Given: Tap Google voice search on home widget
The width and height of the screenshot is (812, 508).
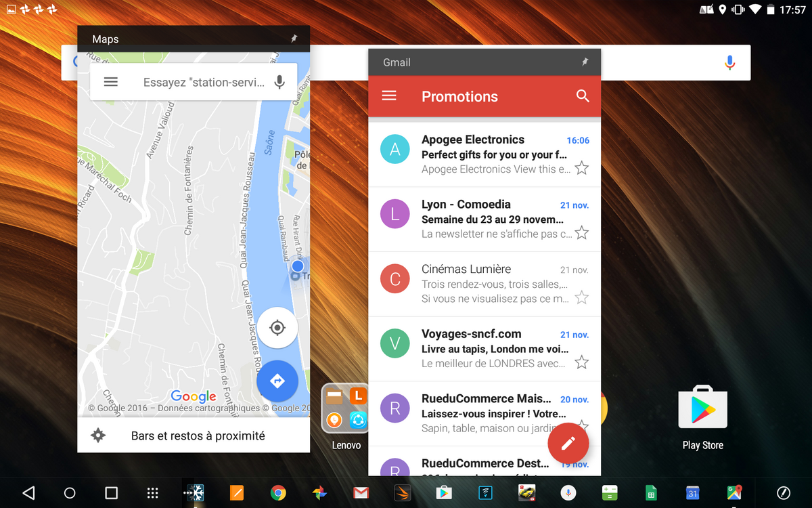Looking at the screenshot, I should (x=729, y=63).
